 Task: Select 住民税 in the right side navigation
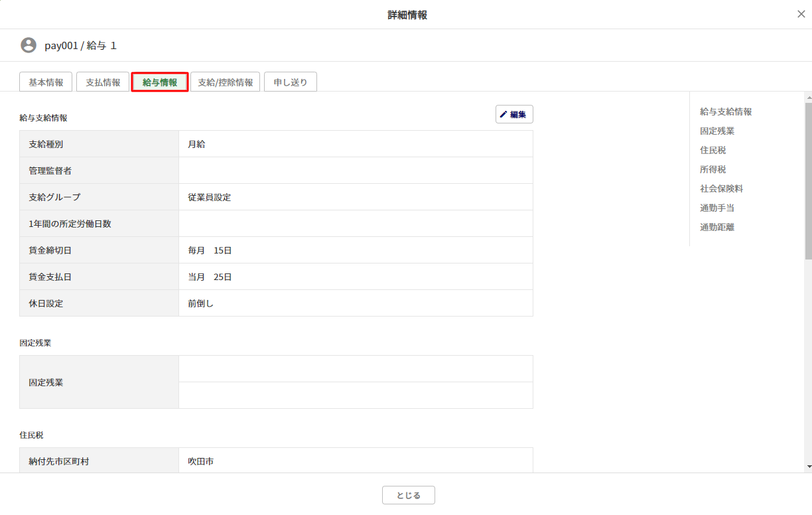[x=713, y=150]
